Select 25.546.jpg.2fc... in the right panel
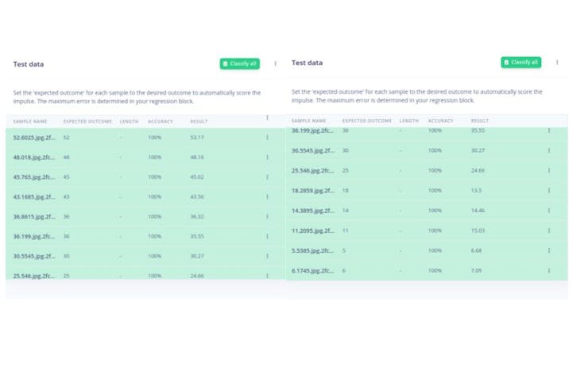The image size is (588, 368). tap(313, 170)
